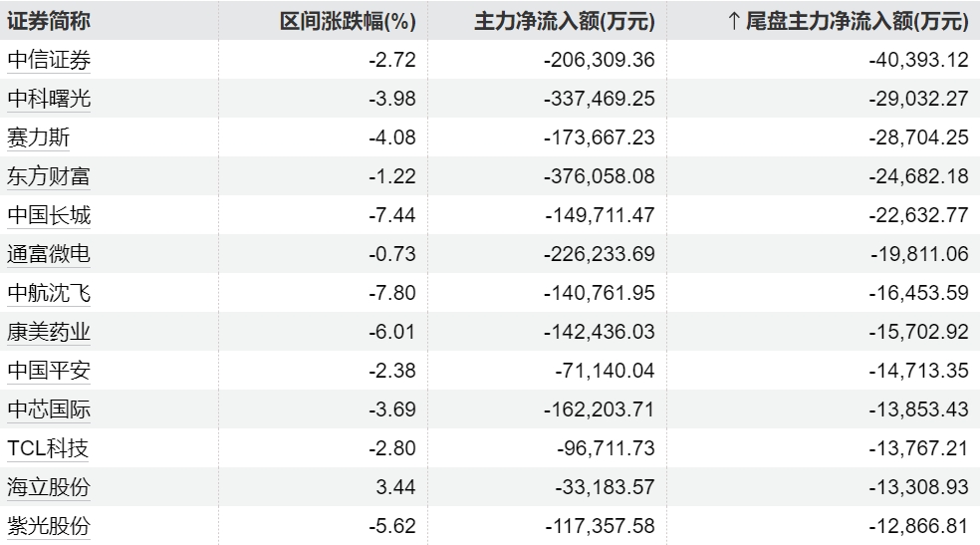Sort by 区间涨跌幅(%) column header

(348, 21)
